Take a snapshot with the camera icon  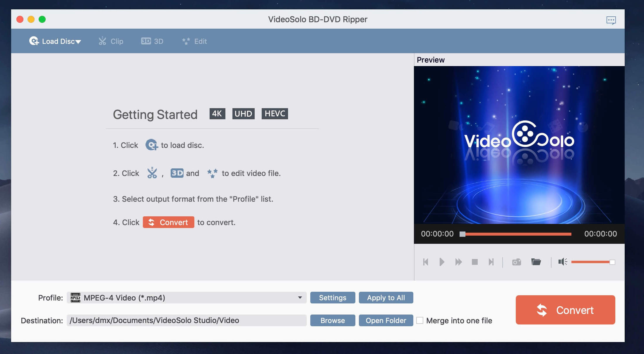tap(516, 262)
